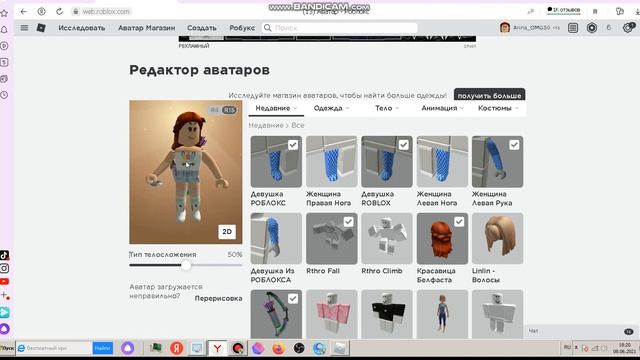This screenshot has width=640, height=360.
Task: Uncheck the bow and quiver accessory
Action: pos(293,299)
